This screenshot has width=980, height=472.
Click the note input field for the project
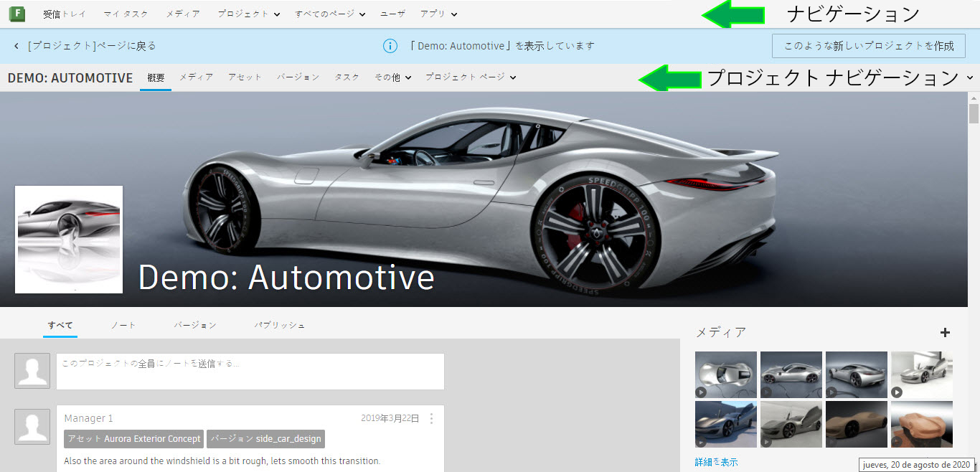(250, 372)
